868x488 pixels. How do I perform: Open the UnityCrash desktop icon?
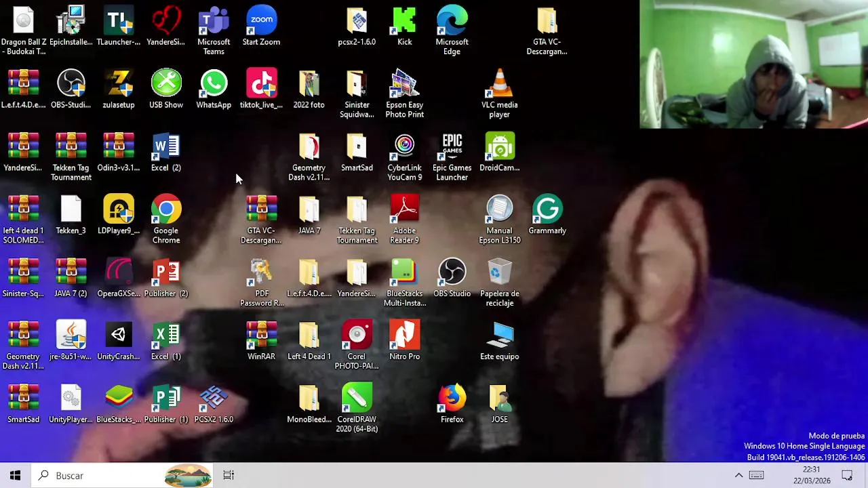(119, 341)
